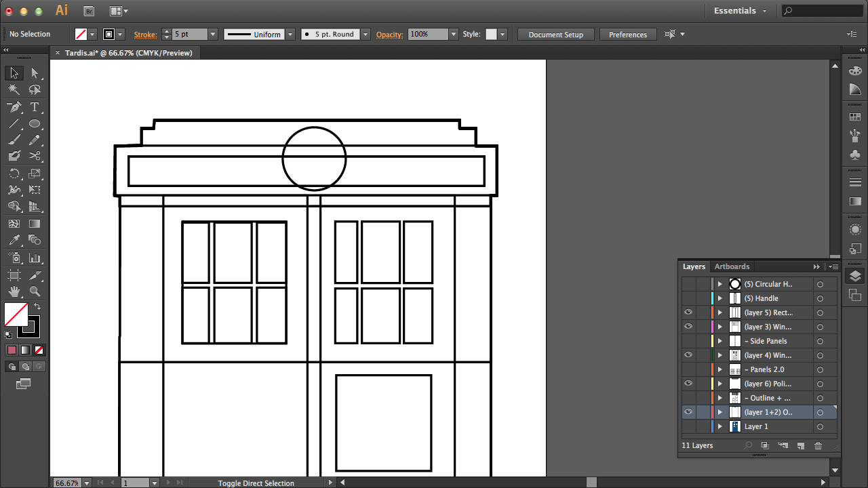868x488 pixels.
Task: Open Adobe Bridge from the top bar
Action: pyautogui.click(x=89, y=11)
